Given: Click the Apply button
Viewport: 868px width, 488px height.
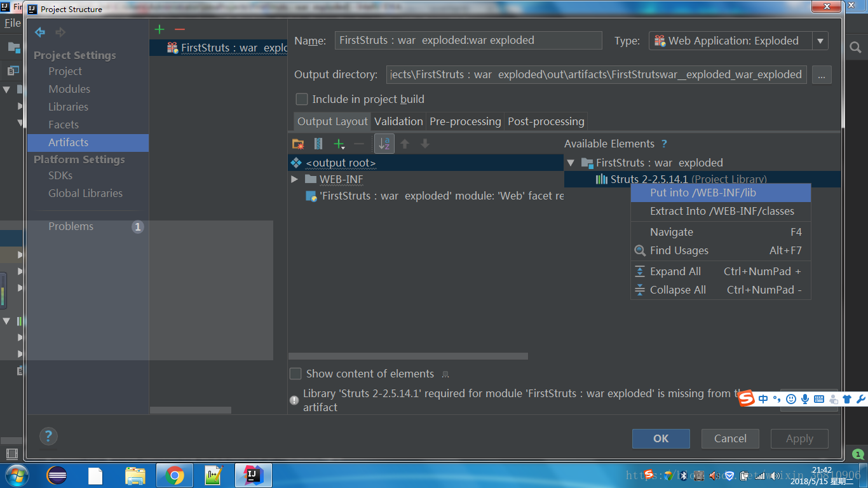Looking at the screenshot, I should [x=799, y=438].
